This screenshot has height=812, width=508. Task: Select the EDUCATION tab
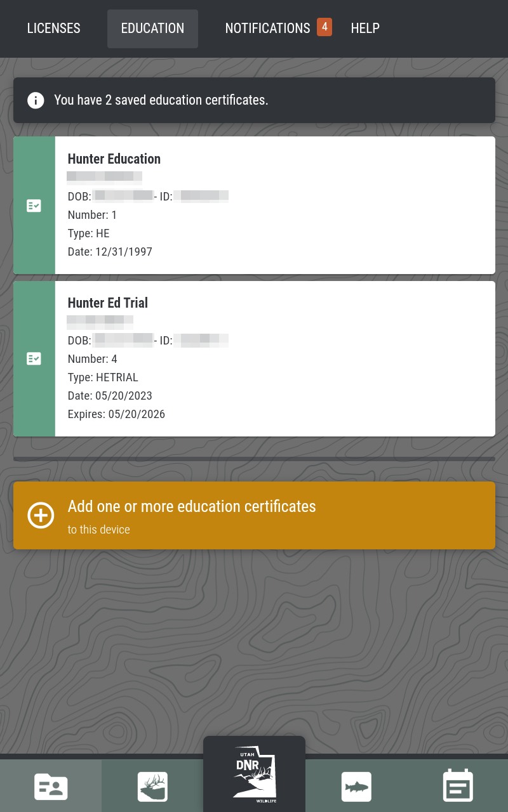click(x=152, y=29)
